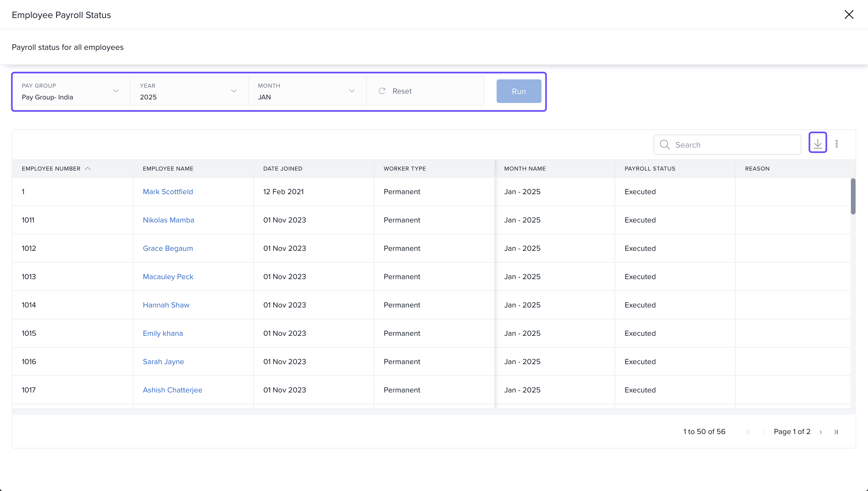
Task: Click the previous page arrow
Action: pyautogui.click(x=764, y=432)
